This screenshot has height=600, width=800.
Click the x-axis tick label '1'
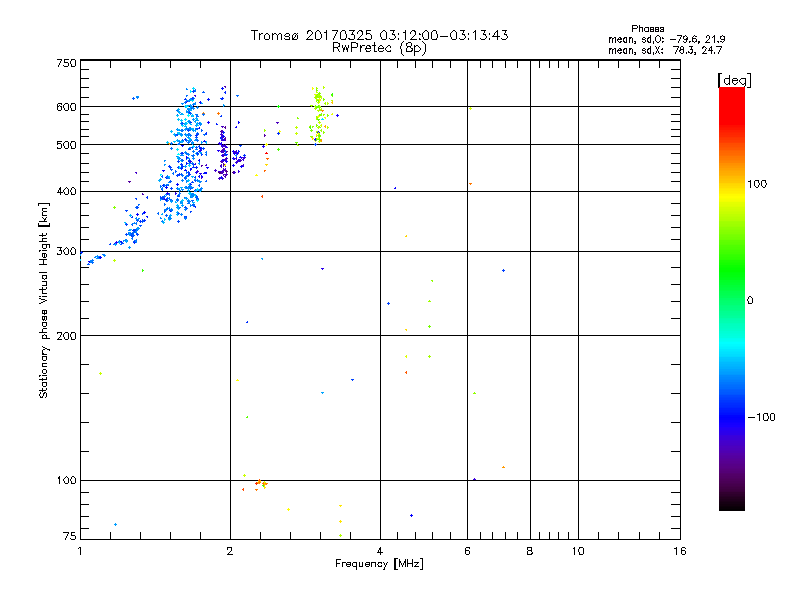point(80,551)
